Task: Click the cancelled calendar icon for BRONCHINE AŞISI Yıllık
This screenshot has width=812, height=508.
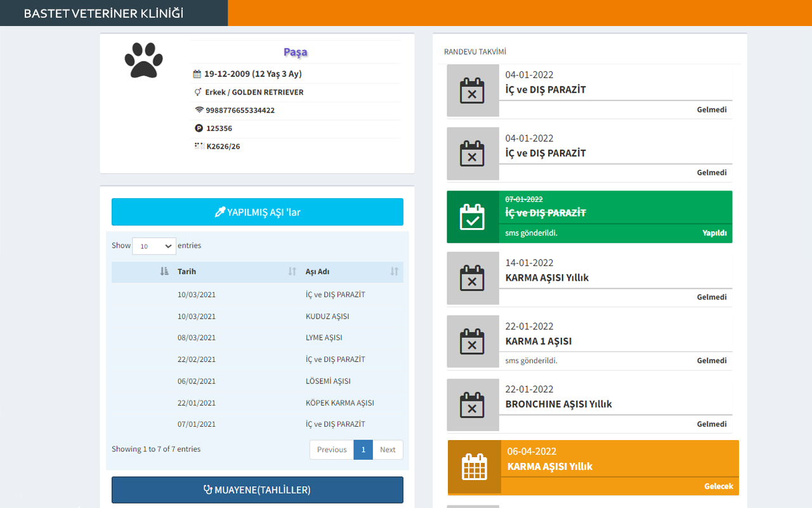Action: click(472, 405)
